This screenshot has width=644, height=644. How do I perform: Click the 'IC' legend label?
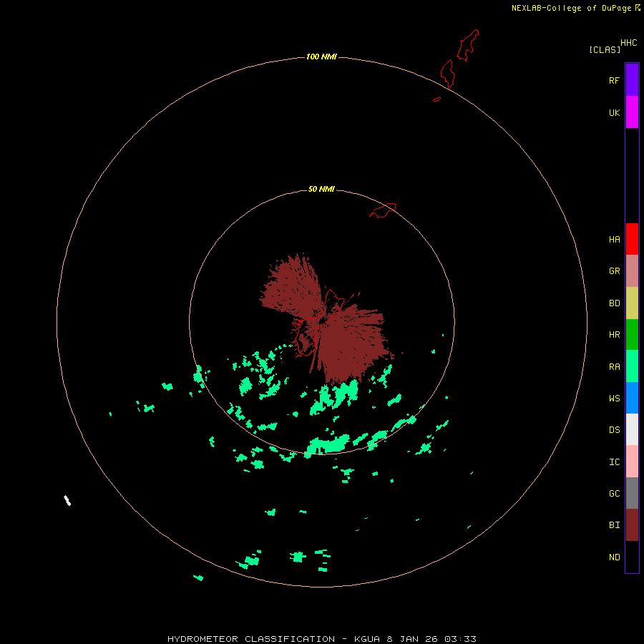click(x=614, y=462)
